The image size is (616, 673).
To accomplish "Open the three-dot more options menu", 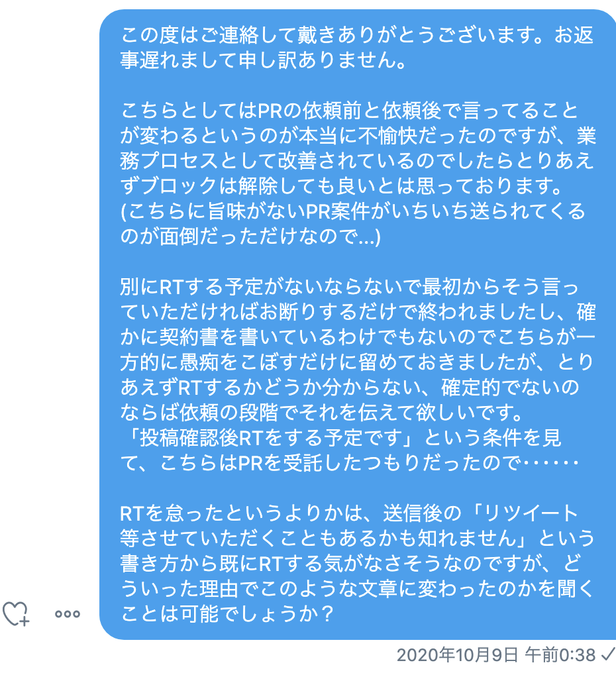I will (x=68, y=614).
